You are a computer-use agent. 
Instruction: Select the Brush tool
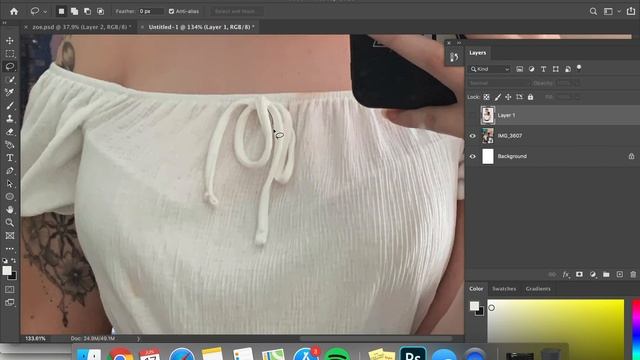10,106
